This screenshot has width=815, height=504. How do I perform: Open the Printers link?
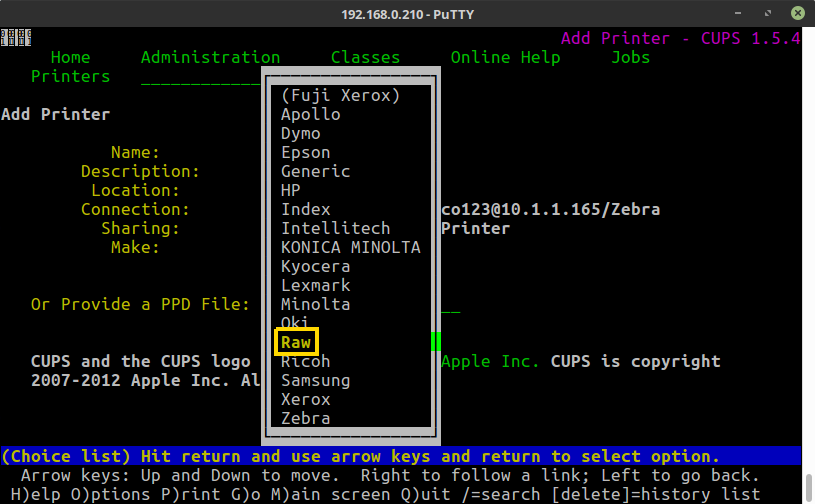coord(70,76)
